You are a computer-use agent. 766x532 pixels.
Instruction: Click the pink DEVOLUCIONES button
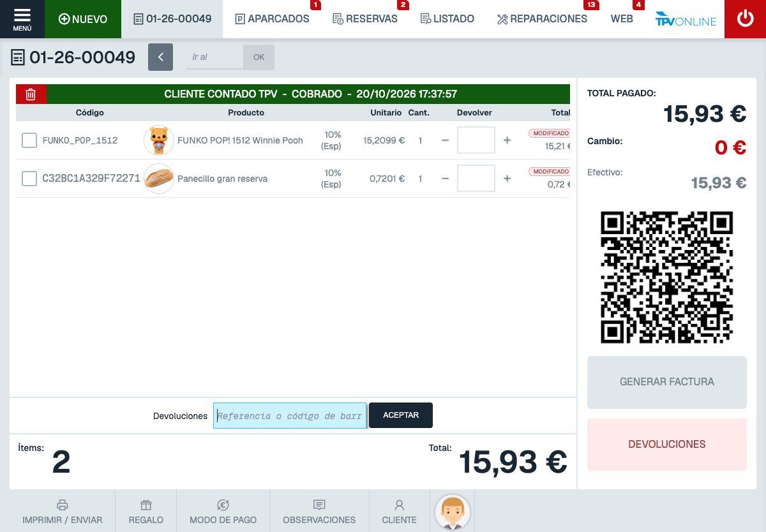667,445
